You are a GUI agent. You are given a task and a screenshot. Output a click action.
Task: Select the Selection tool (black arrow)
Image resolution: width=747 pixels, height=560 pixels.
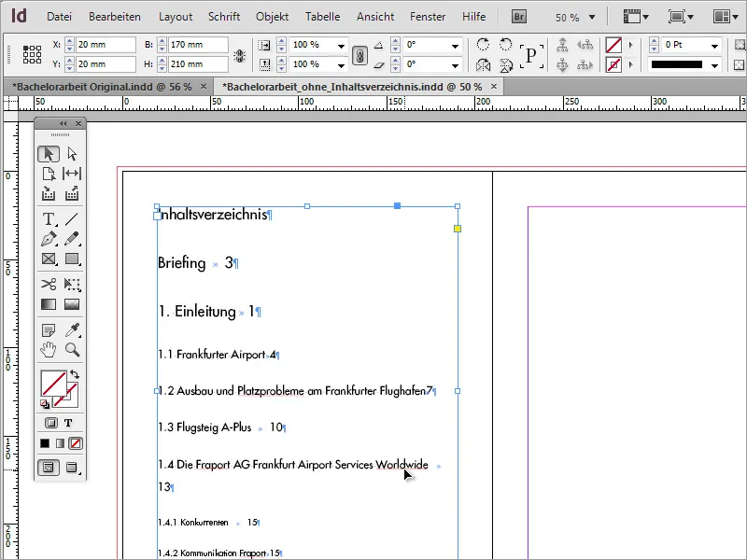coord(49,154)
